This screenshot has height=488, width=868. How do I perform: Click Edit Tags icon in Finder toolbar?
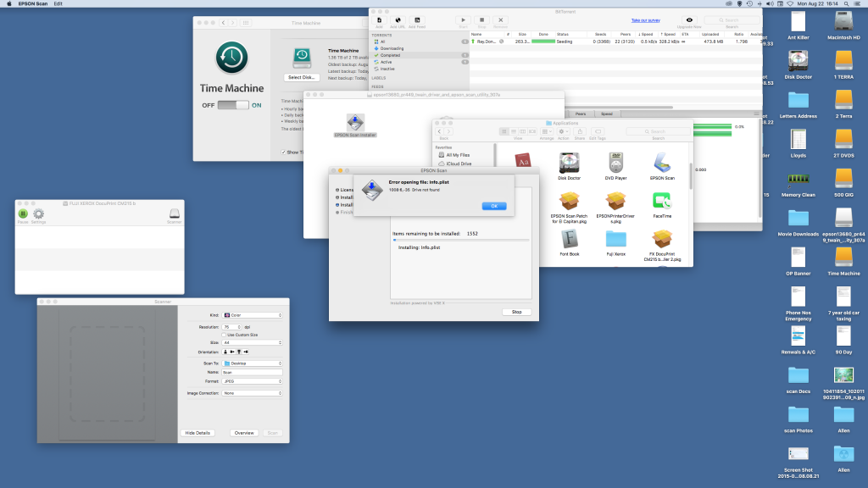pos(598,131)
